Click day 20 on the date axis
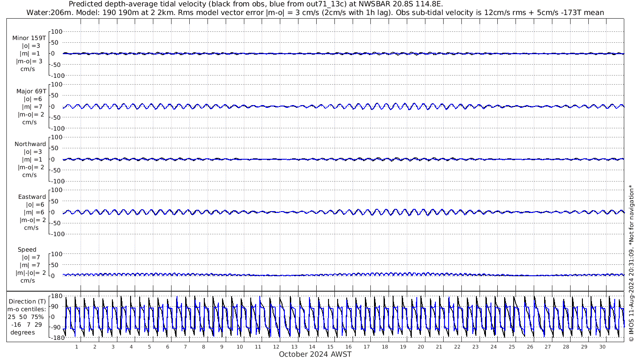This screenshot has height=364, width=637. [421, 347]
